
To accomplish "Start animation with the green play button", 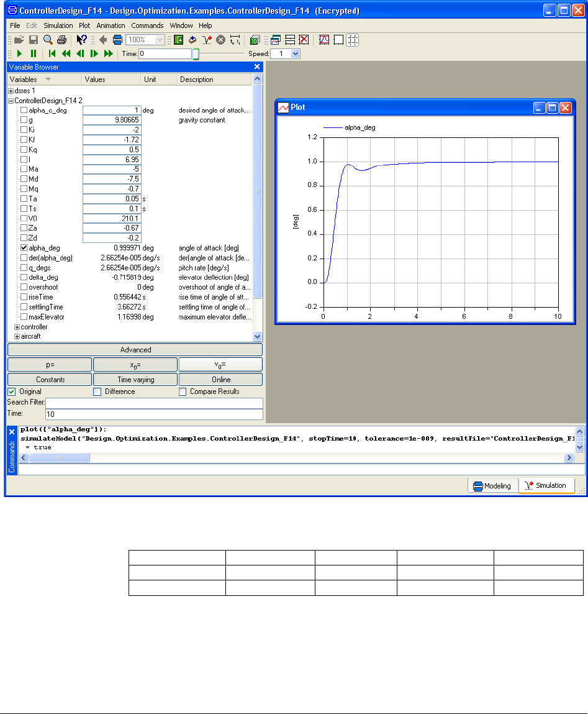I will click(19, 53).
